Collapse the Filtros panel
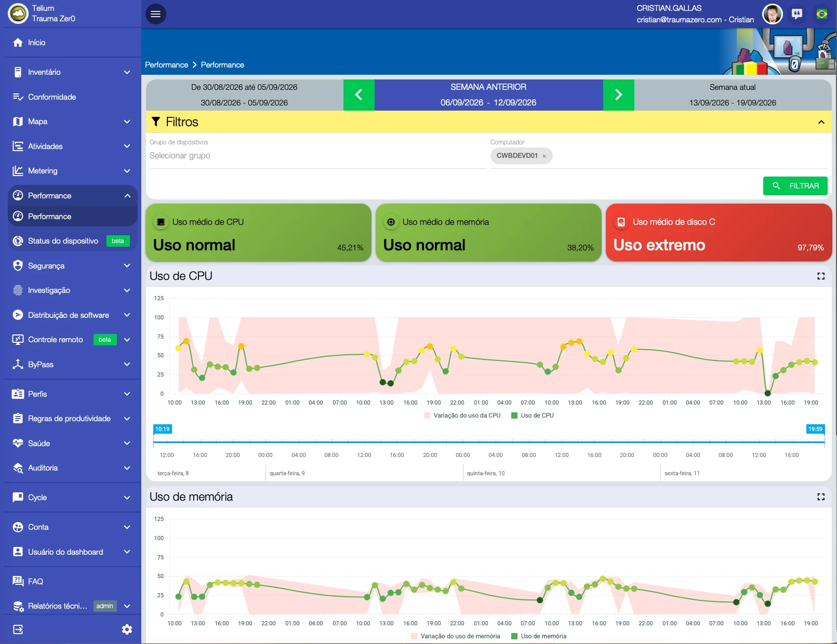Viewport: 837px width, 644px height. tap(821, 122)
